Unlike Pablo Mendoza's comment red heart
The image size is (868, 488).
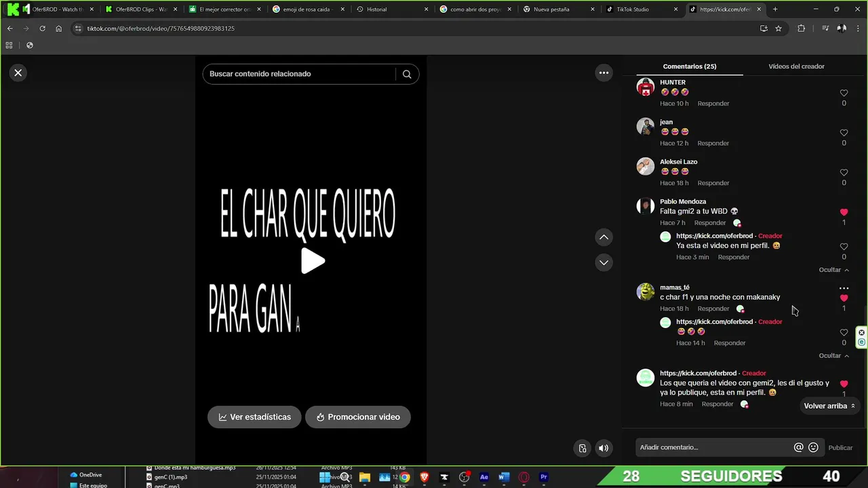pyautogui.click(x=844, y=212)
